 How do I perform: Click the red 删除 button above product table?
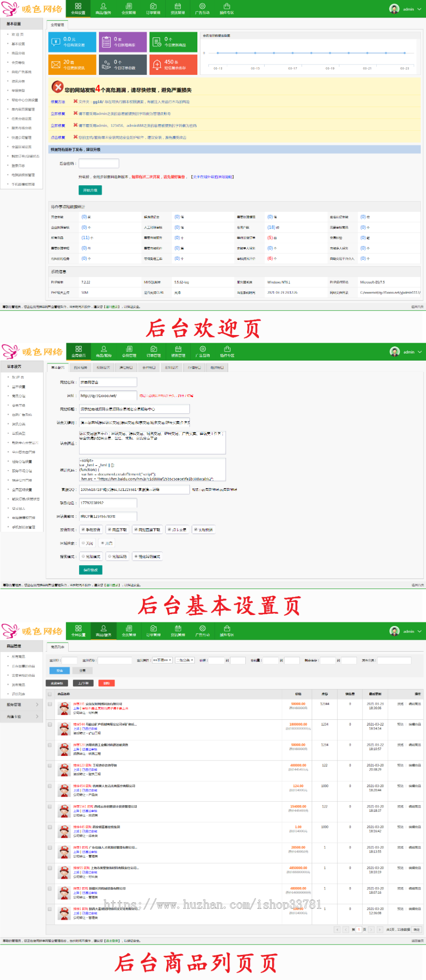pos(106,683)
